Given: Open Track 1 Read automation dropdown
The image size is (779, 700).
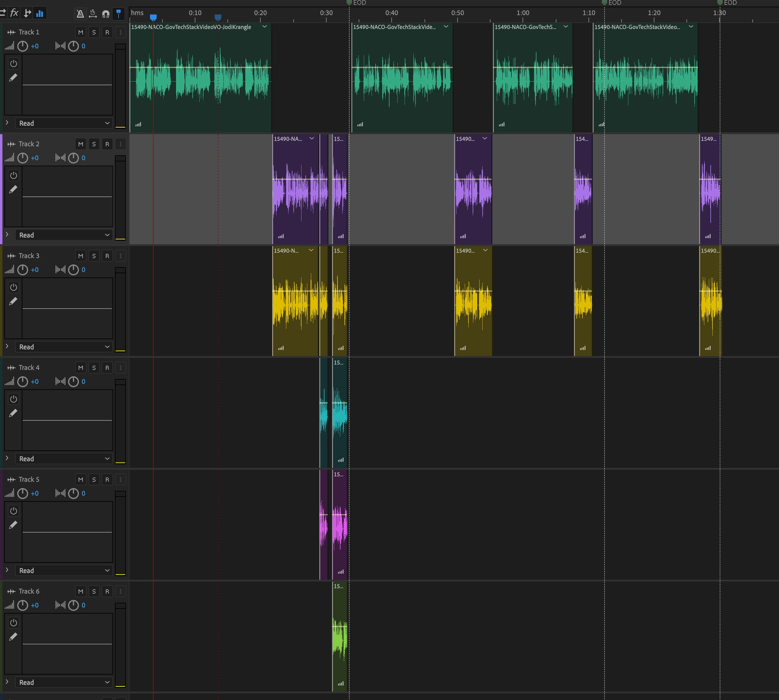Looking at the screenshot, I should pos(64,123).
